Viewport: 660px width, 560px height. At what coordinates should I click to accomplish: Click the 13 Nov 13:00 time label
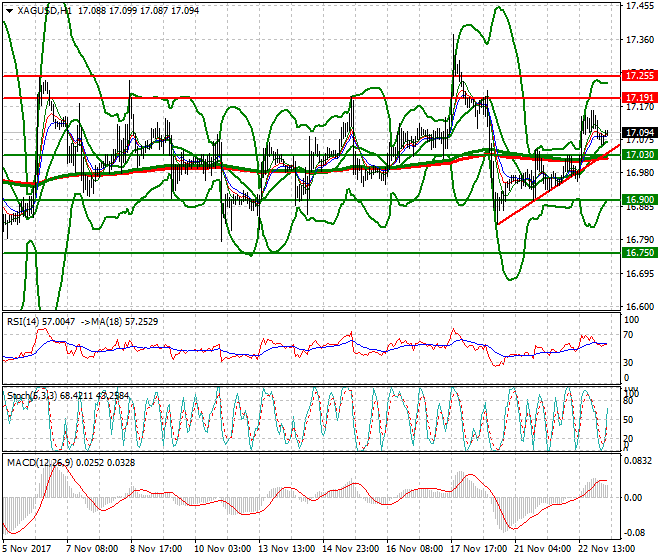click(285, 549)
